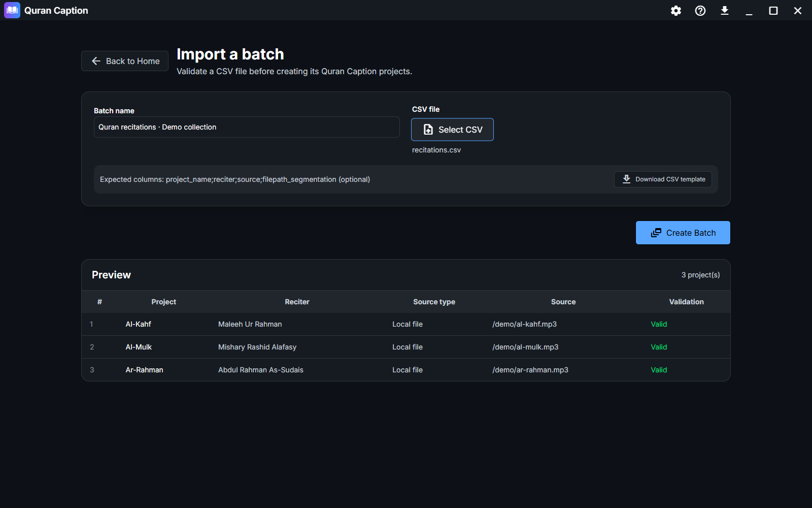Click the download update icon in title bar
This screenshot has height=508, width=812.
725,11
